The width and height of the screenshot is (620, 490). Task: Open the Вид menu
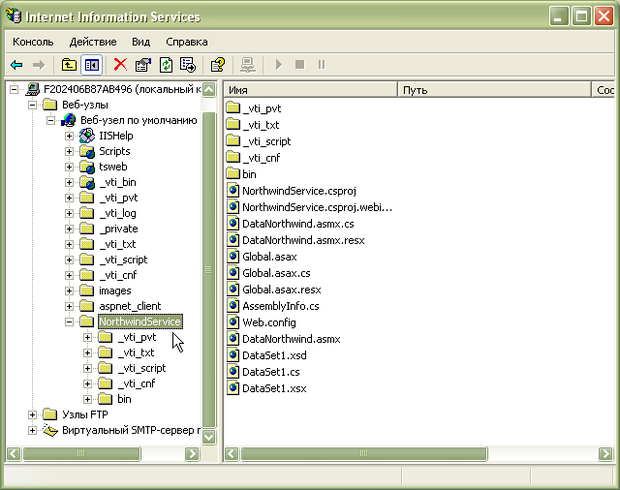pos(141,42)
